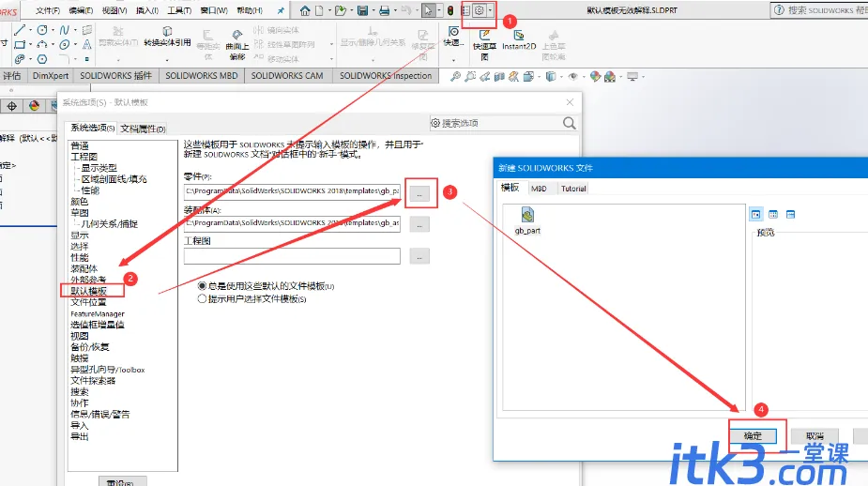Click the Hide/Show items eye icon
Viewport: 868px width, 486px height.
[x=573, y=76]
